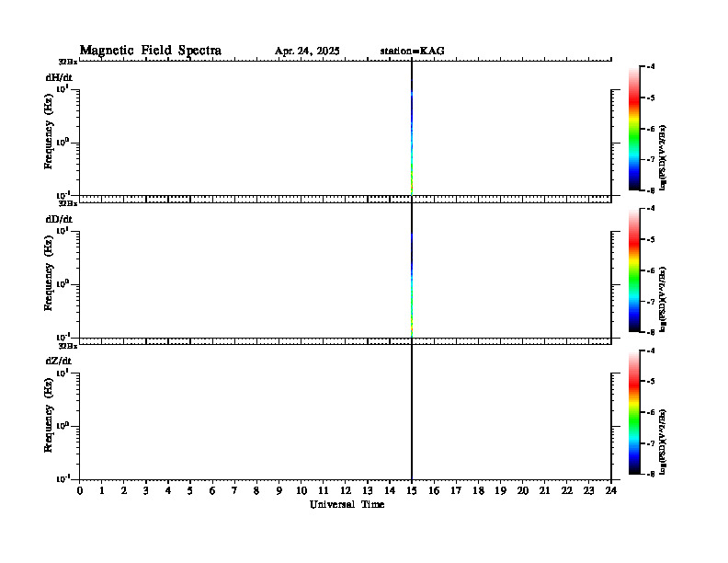
Task: Click hour 4 on the Universal Time axis
Action: [168, 490]
